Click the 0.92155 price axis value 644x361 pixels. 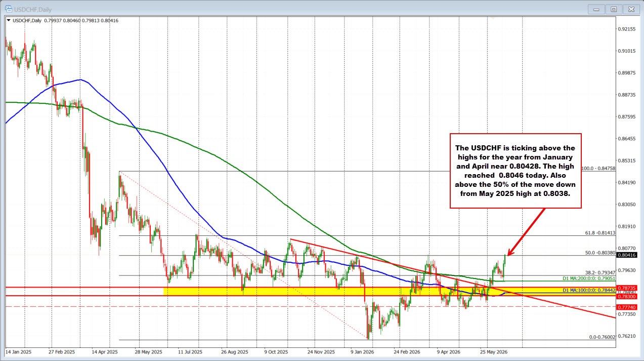click(627, 29)
